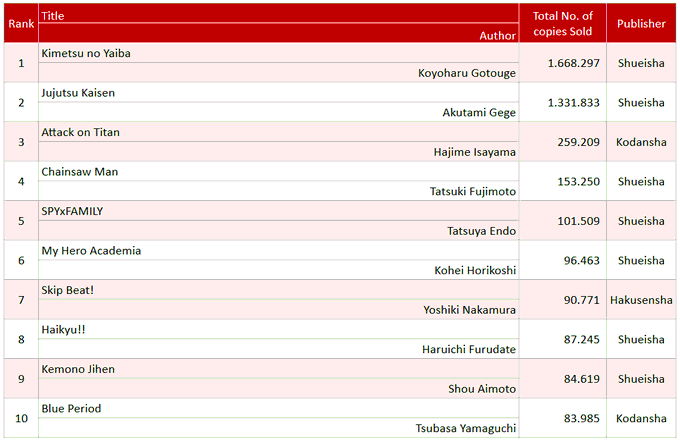This screenshot has height=442, width=680.
Task: Select author Tsubasa Yamaguchi
Action: pyautogui.click(x=466, y=429)
